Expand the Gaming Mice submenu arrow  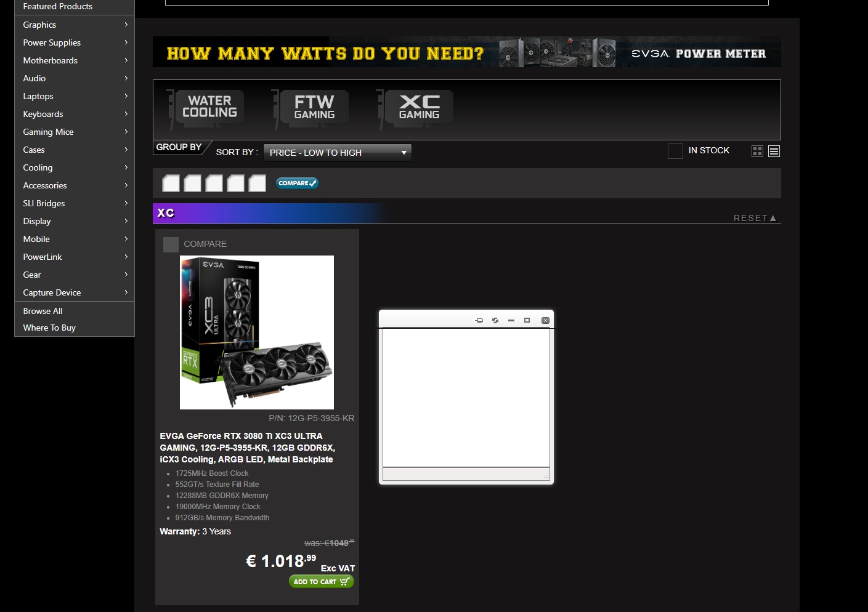tap(126, 132)
